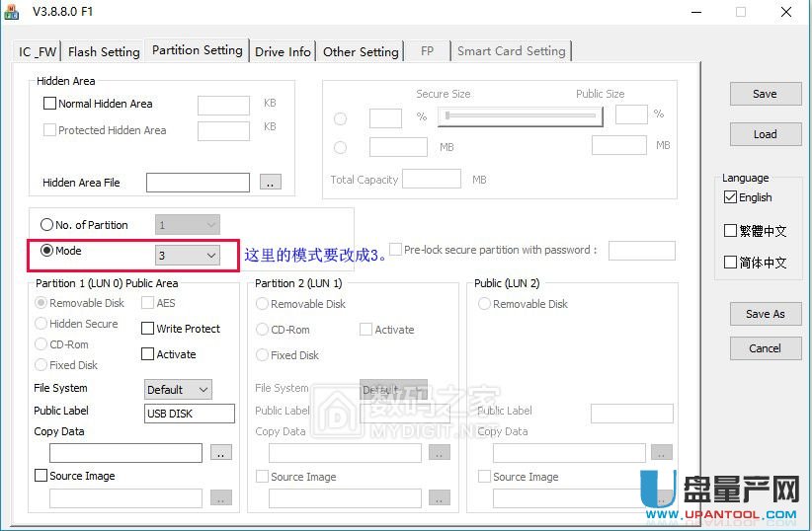
Task: Click the app icon in title bar
Action: (x=13, y=12)
